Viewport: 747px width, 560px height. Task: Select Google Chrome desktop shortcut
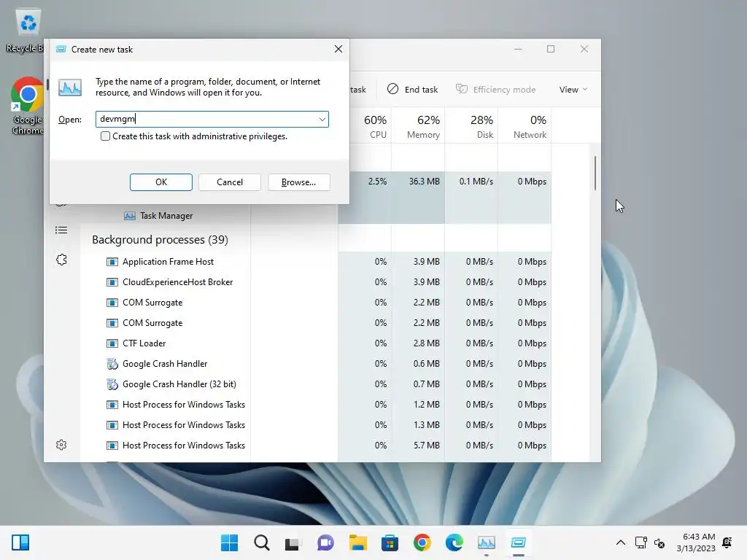click(27, 106)
